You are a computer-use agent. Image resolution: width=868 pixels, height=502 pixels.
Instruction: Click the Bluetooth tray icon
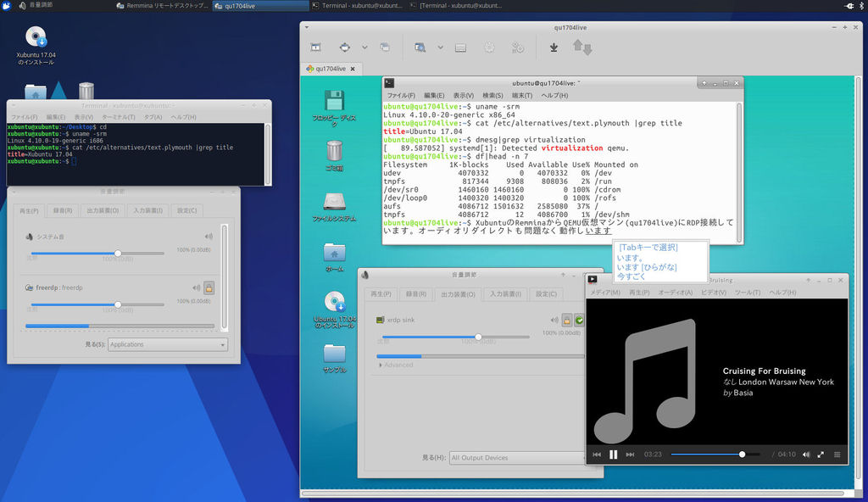(864, 6)
